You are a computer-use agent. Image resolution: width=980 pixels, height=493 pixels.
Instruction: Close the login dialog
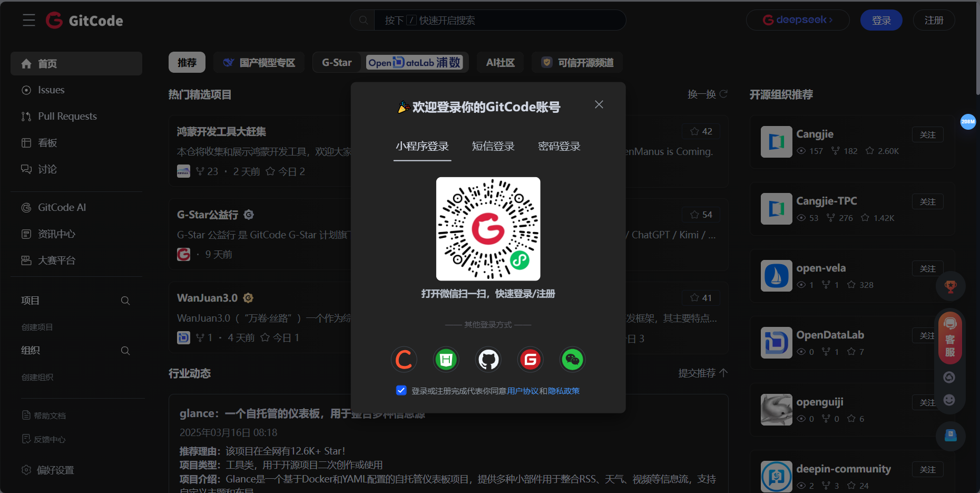pyautogui.click(x=599, y=104)
